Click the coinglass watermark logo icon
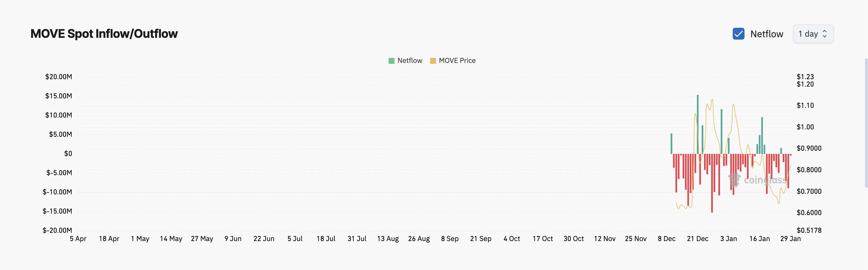Image resolution: width=868 pixels, height=270 pixels. coord(734,180)
